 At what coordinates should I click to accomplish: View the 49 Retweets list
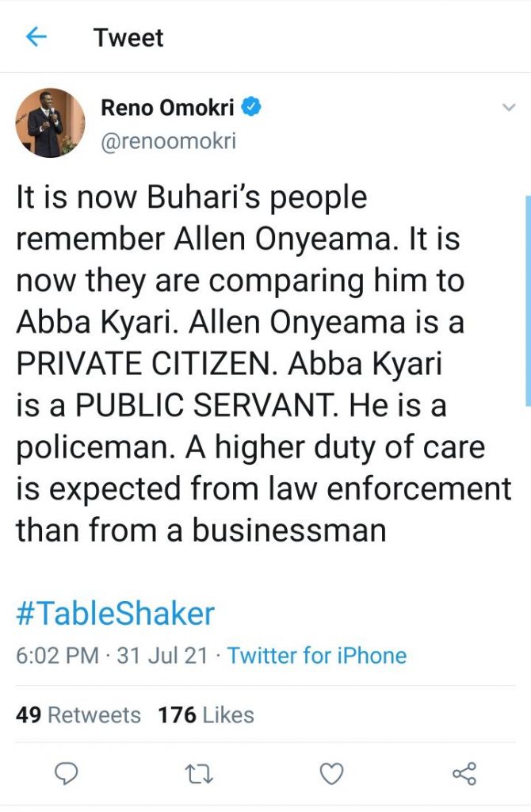pos(78,714)
